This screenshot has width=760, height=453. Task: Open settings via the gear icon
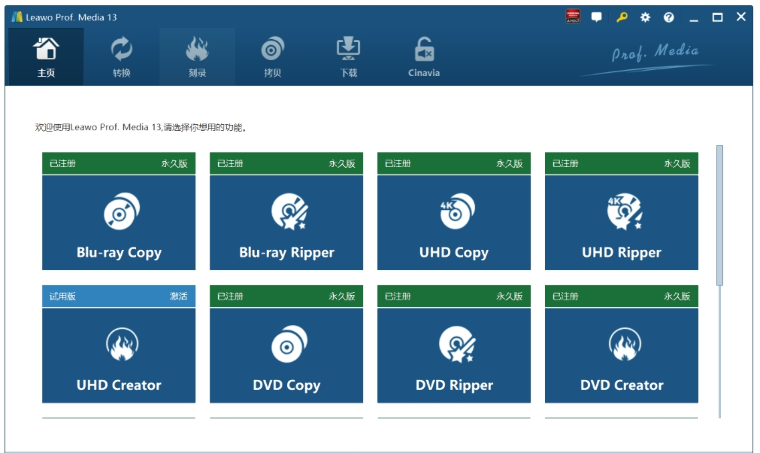point(645,17)
